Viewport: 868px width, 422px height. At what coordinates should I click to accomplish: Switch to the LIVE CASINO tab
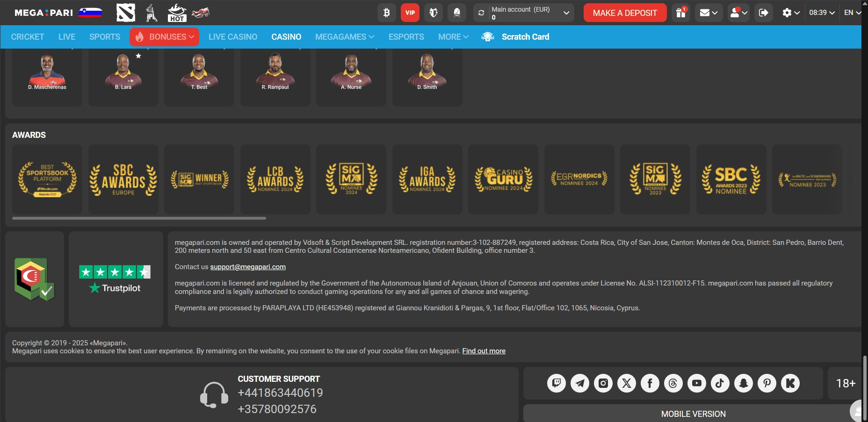coord(233,37)
